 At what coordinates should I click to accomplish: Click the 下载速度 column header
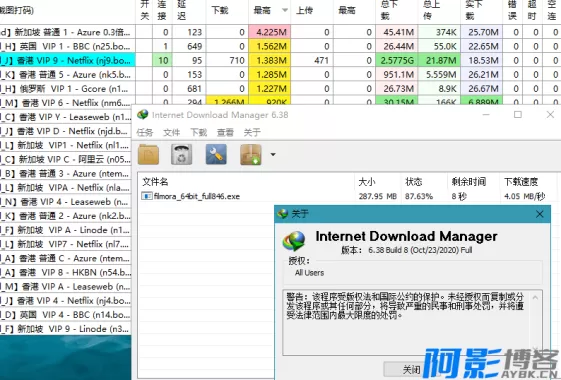coord(527,182)
